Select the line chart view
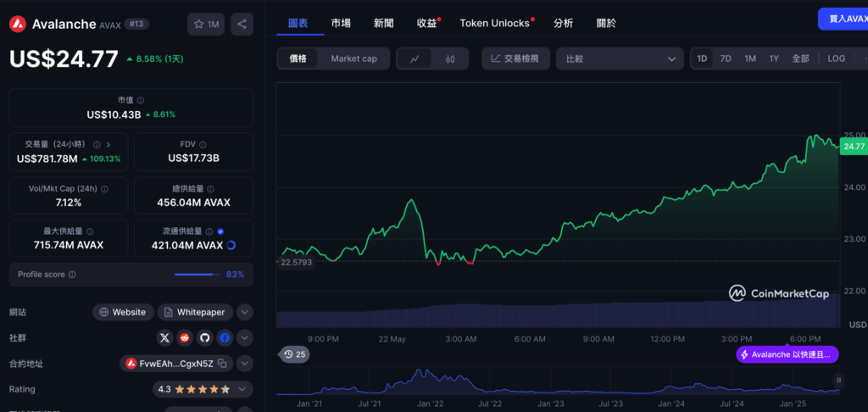This screenshot has height=412, width=868. 415,58
